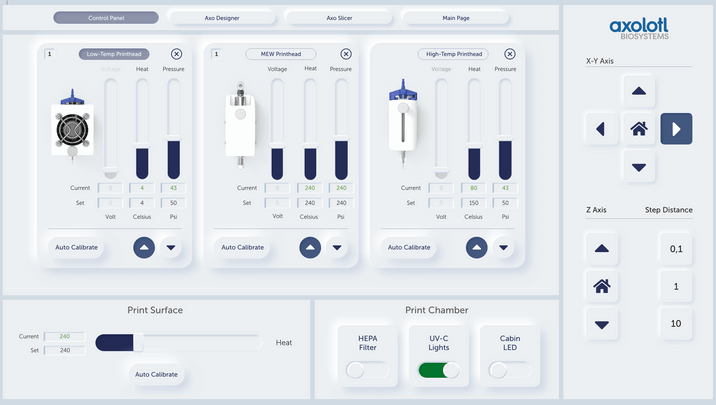Remove the Low-Temp Printhead with X icon
Screen dimensions: 716x405
tap(177, 54)
